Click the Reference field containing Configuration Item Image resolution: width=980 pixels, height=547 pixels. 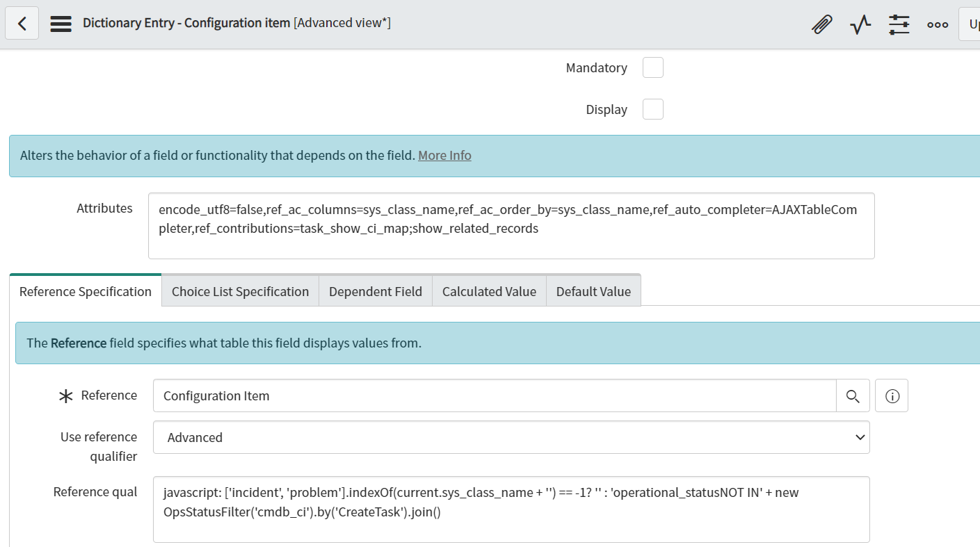pos(495,395)
